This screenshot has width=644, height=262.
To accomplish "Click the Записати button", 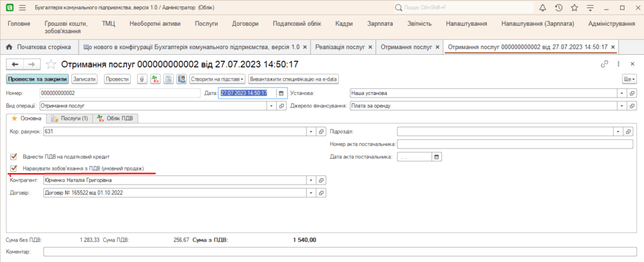I will [84, 79].
